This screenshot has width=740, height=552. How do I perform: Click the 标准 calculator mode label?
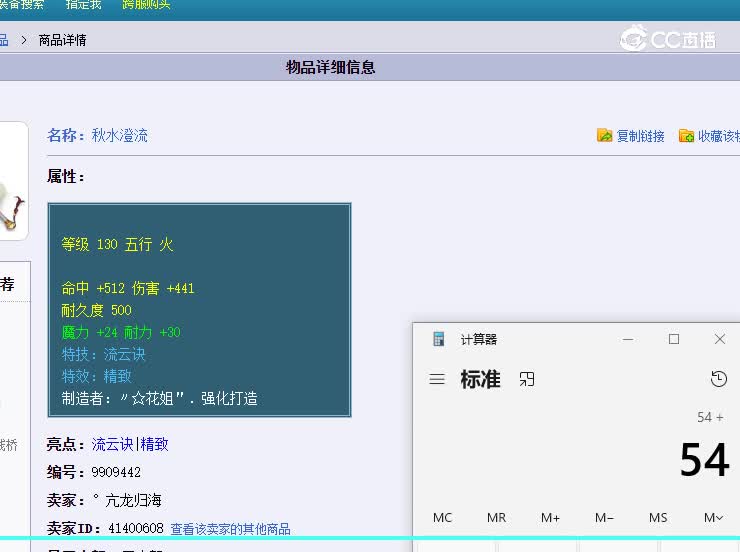(x=480, y=379)
